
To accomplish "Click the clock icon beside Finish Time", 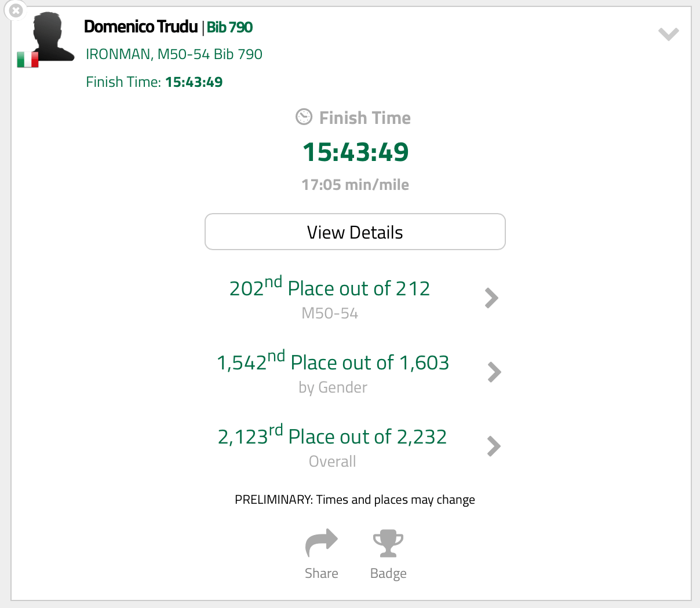I will point(304,117).
